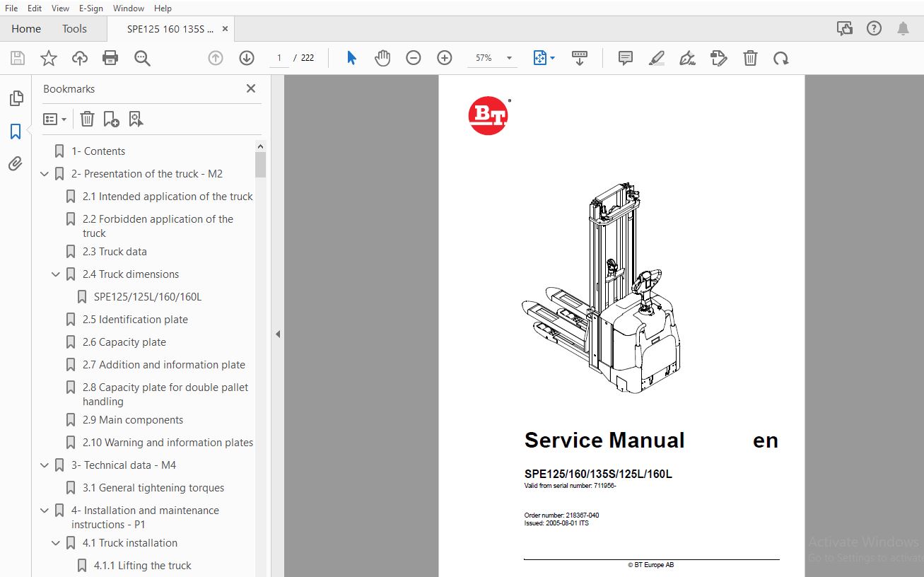Collapse 3- Technical data - M4 bookmark
Image resolution: width=924 pixels, height=577 pixels.
(45, 465)
